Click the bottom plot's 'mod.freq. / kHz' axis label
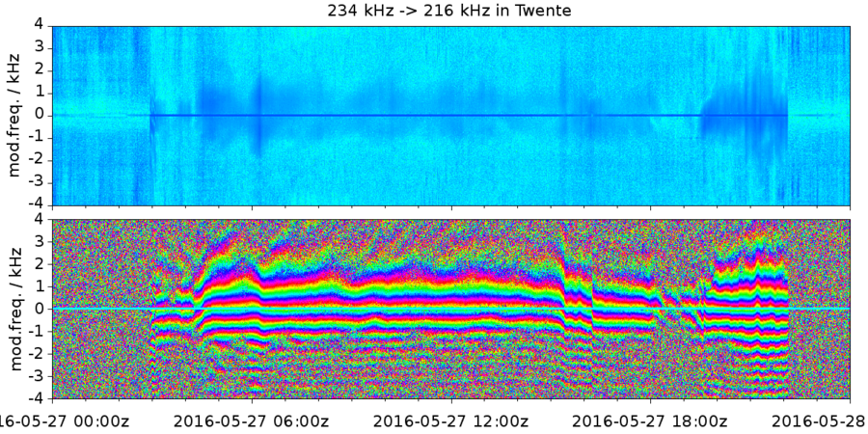Screen dimensions: 868x434 [14, 309]
